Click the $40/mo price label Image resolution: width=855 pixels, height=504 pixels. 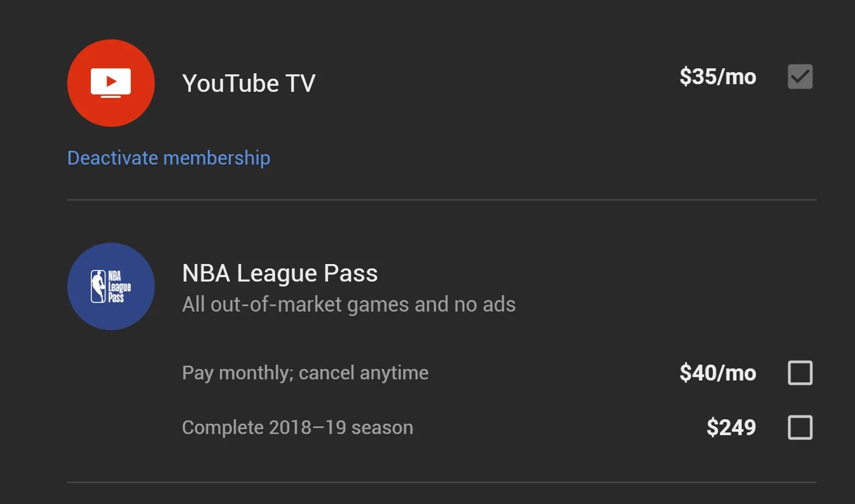pyautogui.click(x=718, y=373)
